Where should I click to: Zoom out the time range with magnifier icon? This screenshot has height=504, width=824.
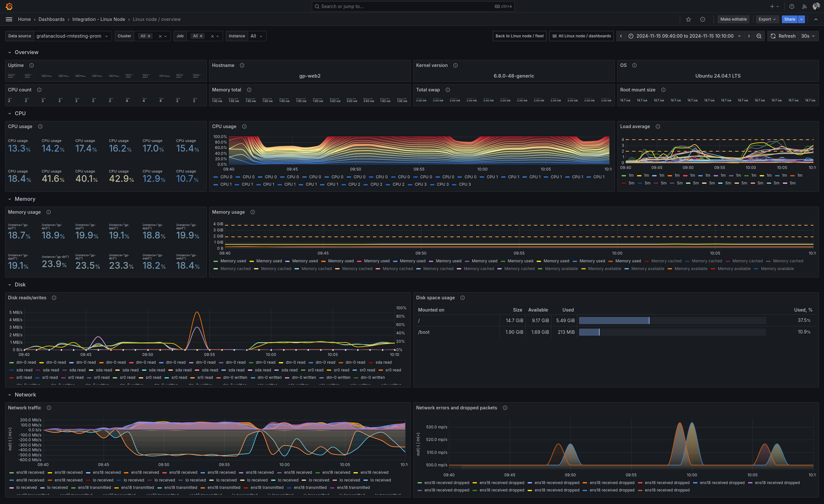tap(759, 36)
